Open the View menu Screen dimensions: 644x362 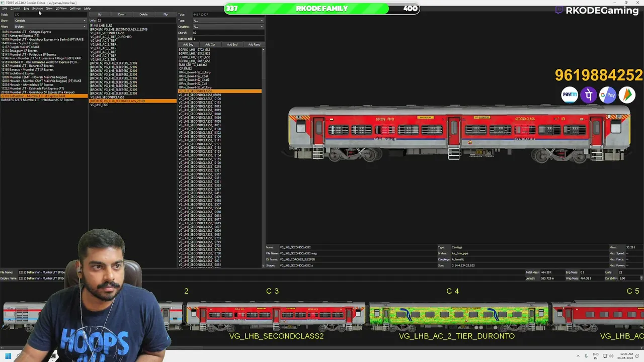point(49,9)
